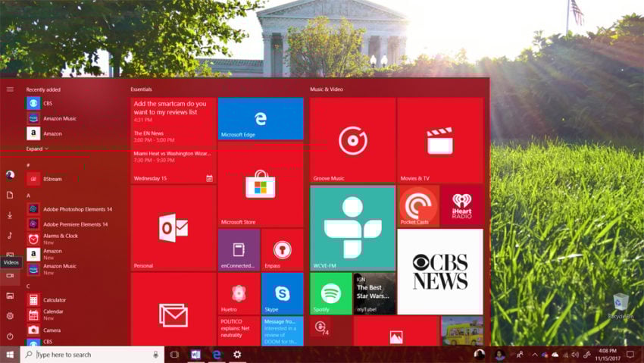Select the Music & Video group header
644x363 pixels.
click(327, 89)
